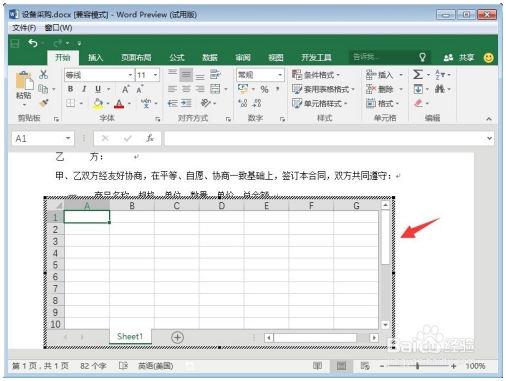Toggle Italic formatting
Image resolution: width=506 pixels, height=381 pixels.
84,89
